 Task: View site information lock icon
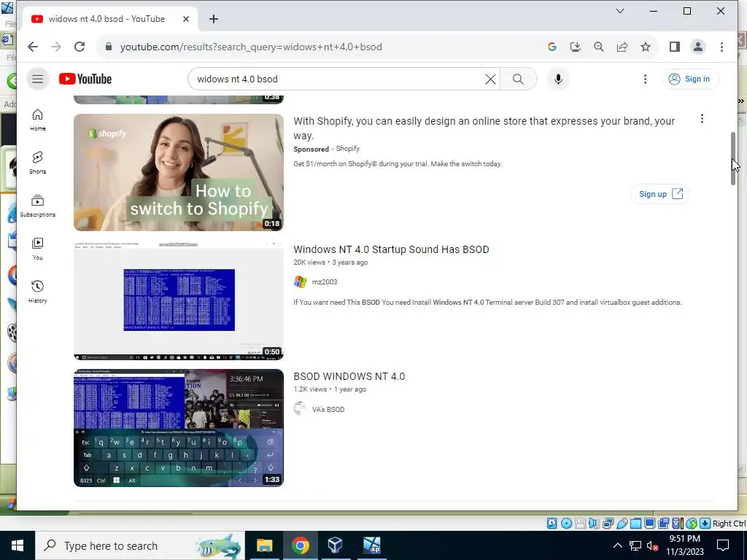point(109,47)
